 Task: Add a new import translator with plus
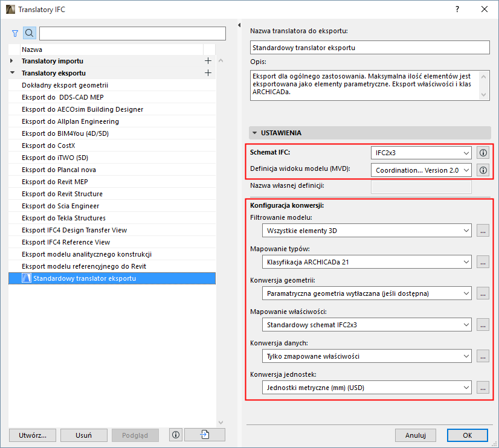pyautogui.click(x=208, y=61)
